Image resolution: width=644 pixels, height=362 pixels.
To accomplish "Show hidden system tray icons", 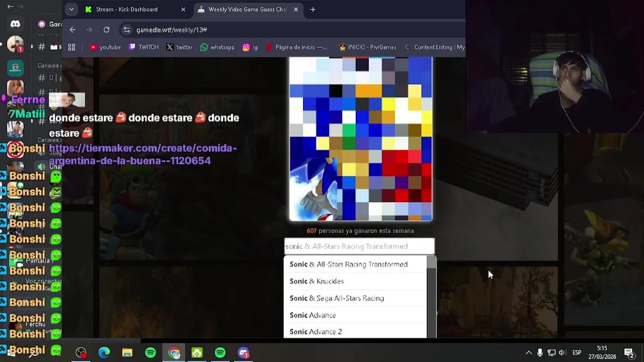I will coord(528,352).
